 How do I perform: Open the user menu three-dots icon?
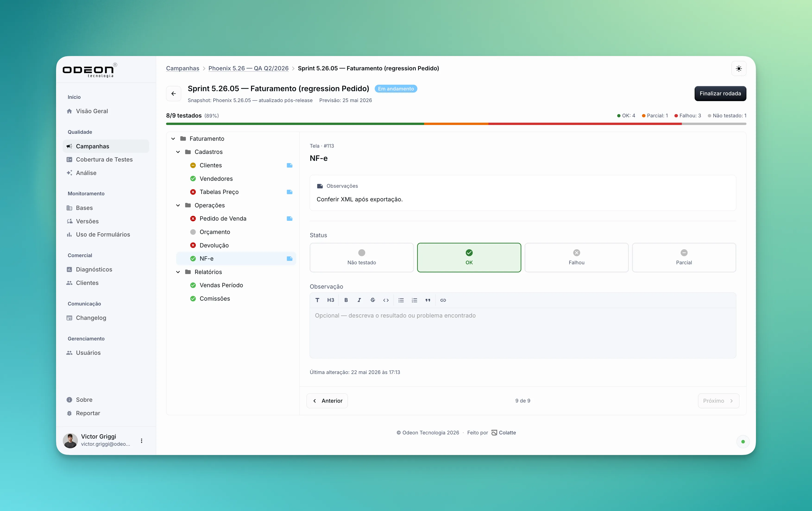142,441
